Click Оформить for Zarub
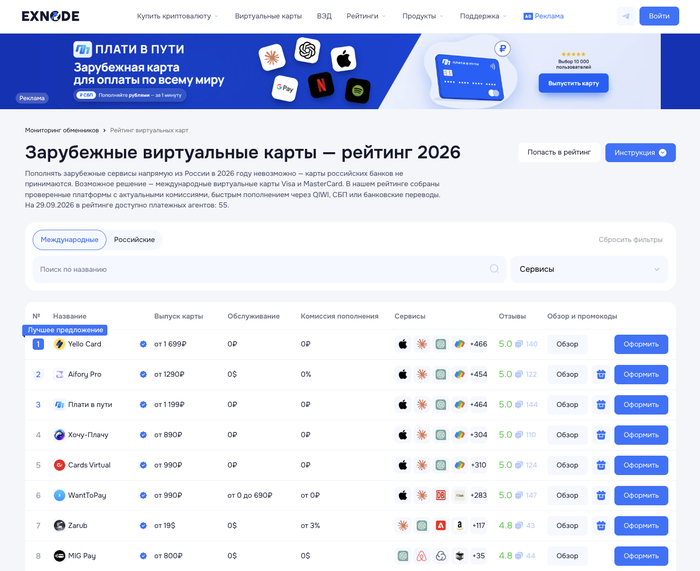The image size is (700, 571). tap(641, 525)
